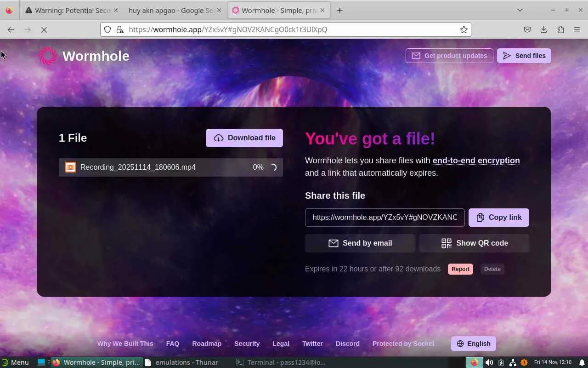Click the browser address bar URL
The height and width of the screenshot is (368, 588).
228,29
